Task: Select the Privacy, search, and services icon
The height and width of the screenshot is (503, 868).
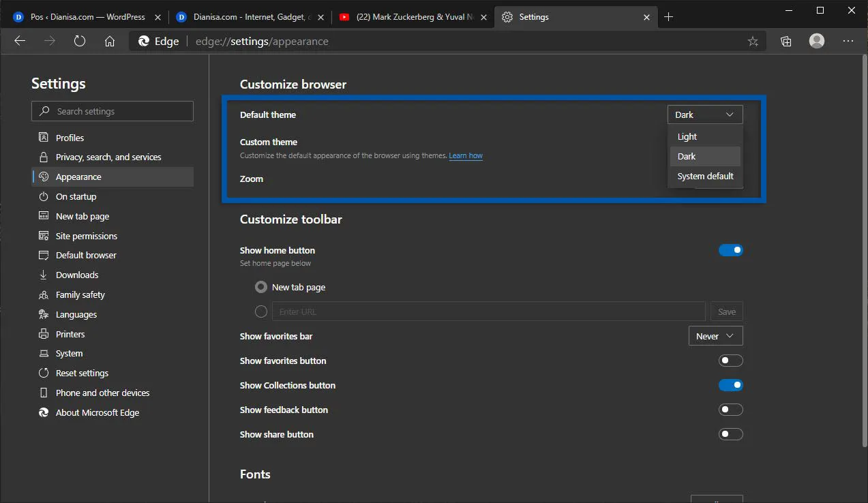Action: pos(42,157)
